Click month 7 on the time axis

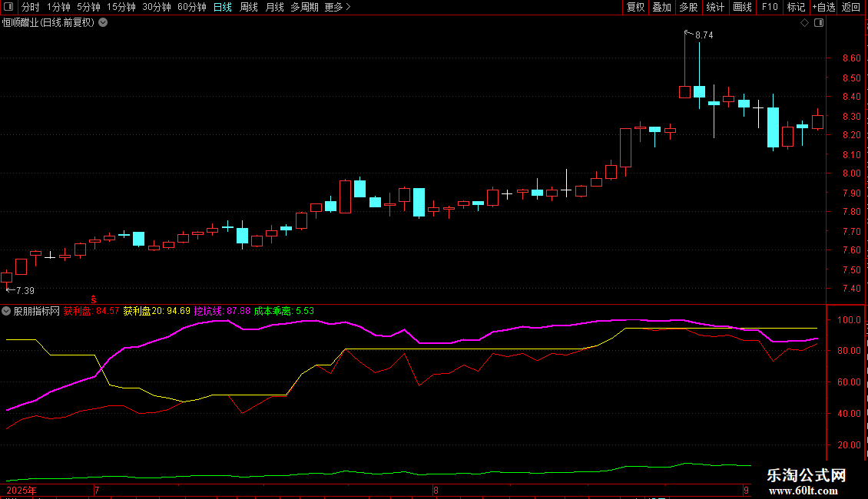pyautogui.click(x=97, y=491)
